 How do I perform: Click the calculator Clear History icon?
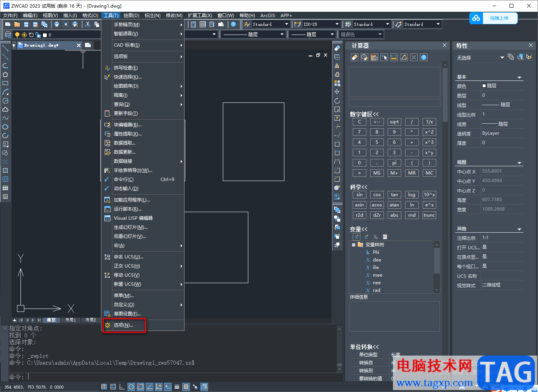coord(364,57)
